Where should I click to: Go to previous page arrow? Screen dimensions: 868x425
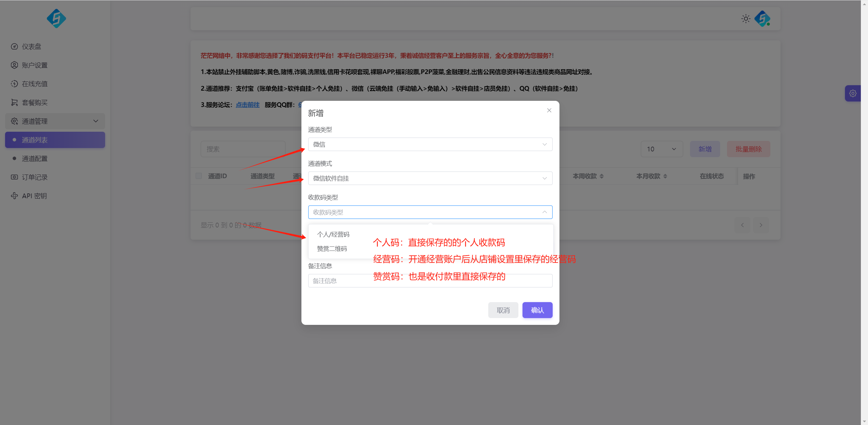pos(743,225)
